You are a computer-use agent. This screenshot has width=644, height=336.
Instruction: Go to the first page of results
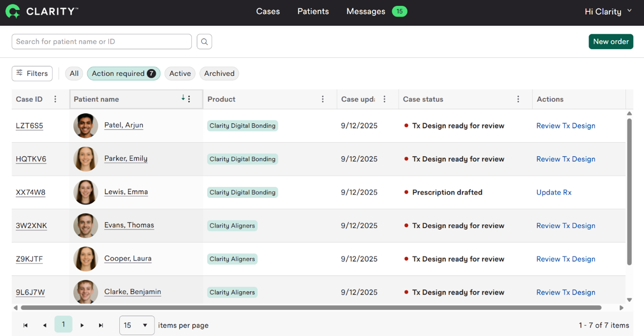(26, 325)
